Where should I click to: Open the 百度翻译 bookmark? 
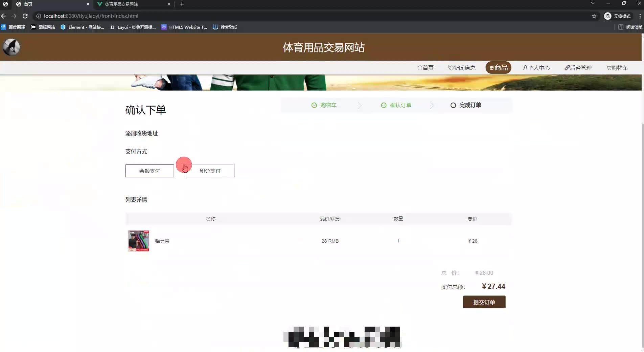click(13, 27)
